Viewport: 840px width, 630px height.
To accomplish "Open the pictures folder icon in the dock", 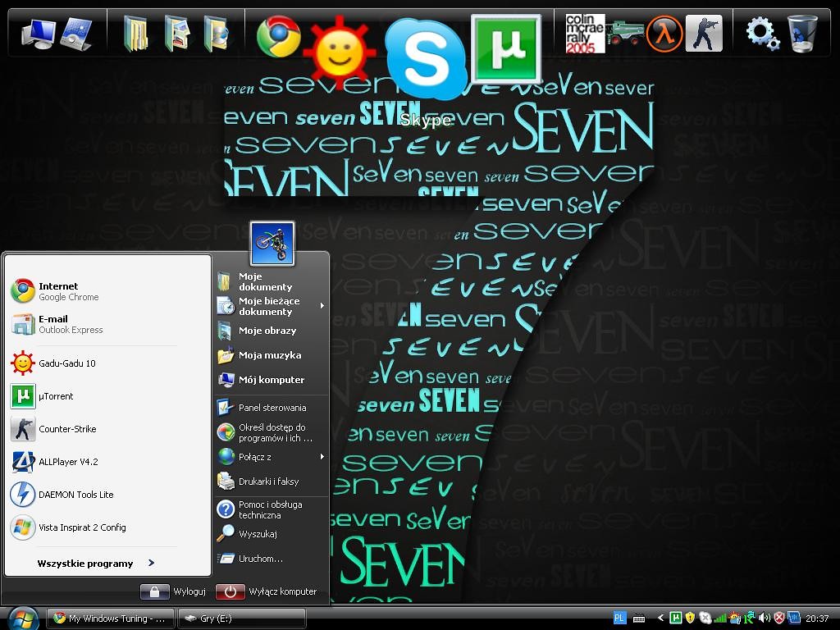I will (x=177, y=33).
